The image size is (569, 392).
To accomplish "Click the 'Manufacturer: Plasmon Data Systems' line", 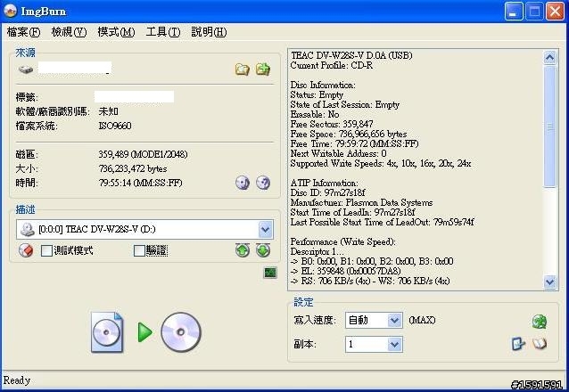I will 361,203.
